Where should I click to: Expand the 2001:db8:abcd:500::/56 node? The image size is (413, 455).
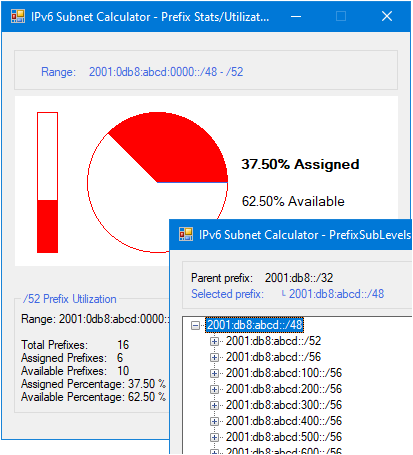point(214,437)
